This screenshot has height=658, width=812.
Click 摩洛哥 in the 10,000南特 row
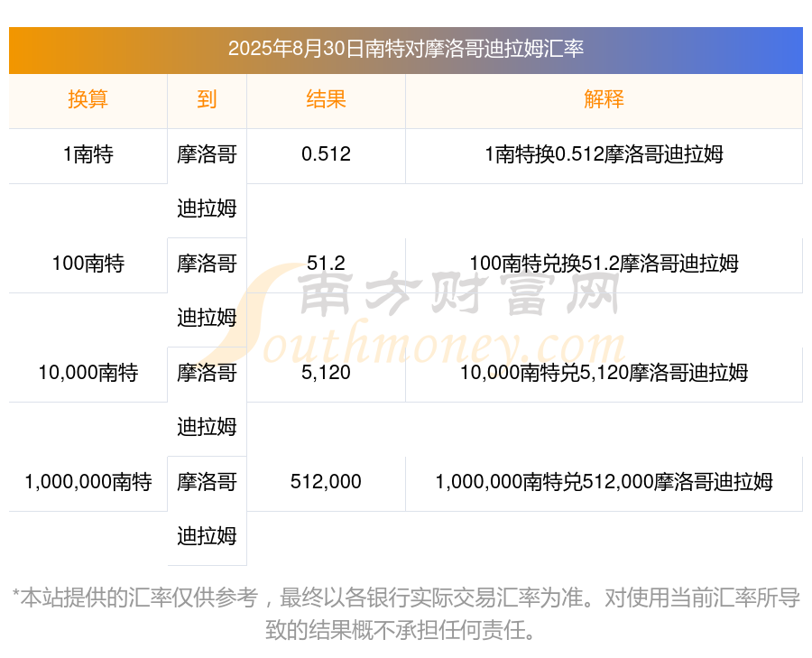coord(207,373)
